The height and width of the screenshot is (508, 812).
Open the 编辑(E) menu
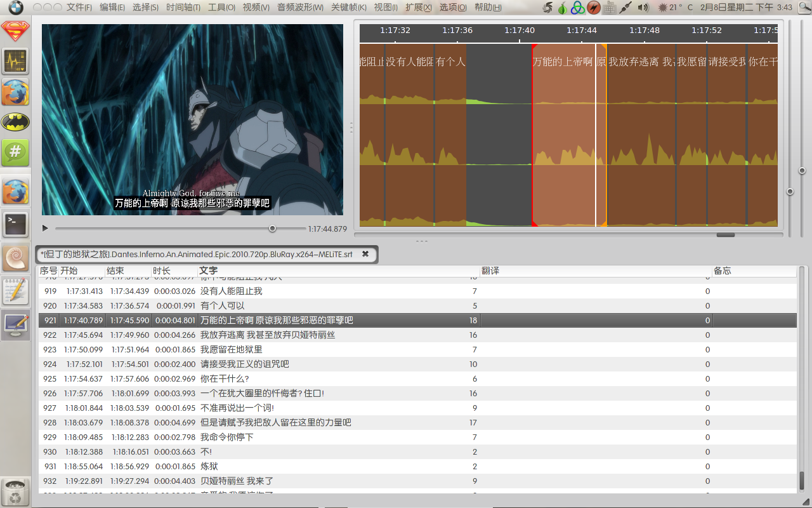[112, 8]
